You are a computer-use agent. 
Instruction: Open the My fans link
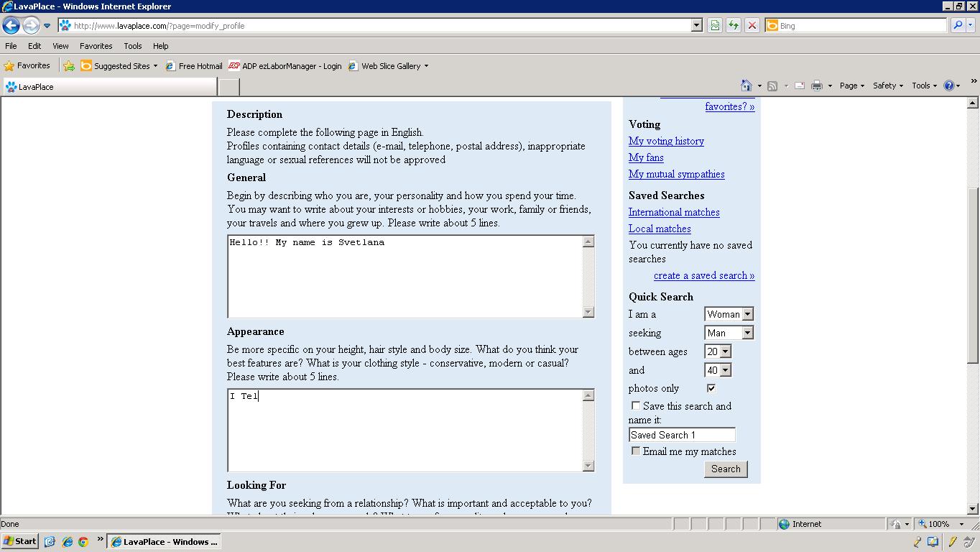(x=646, y=157)
